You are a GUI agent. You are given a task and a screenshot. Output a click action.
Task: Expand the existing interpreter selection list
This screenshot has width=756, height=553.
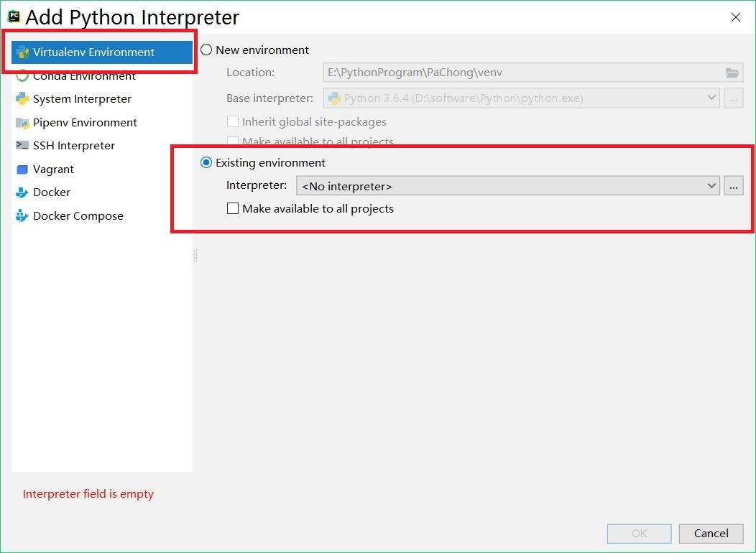coord(711,185)
